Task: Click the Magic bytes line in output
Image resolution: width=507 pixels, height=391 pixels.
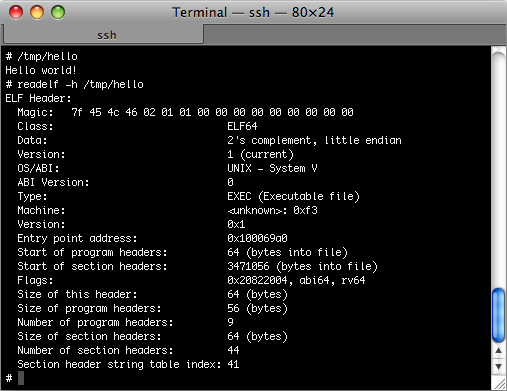Action: point(185,112)
